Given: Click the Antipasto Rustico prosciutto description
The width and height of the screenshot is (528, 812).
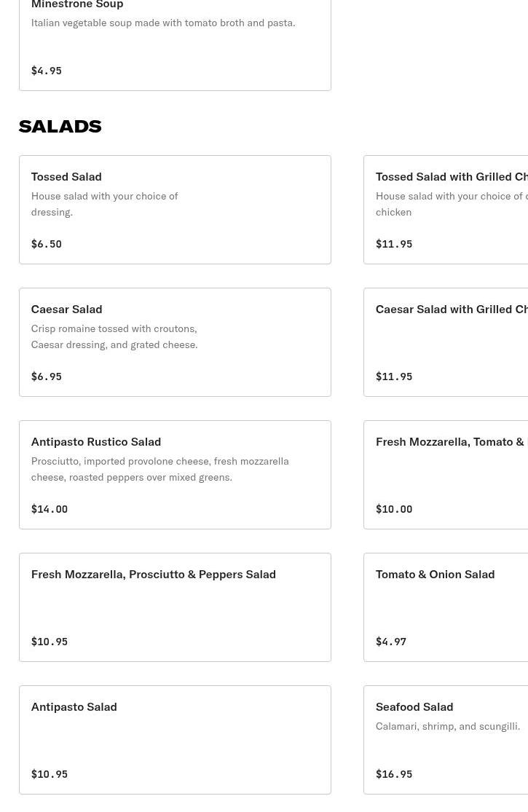Looking at the screenshot, I should click(159, 469).
